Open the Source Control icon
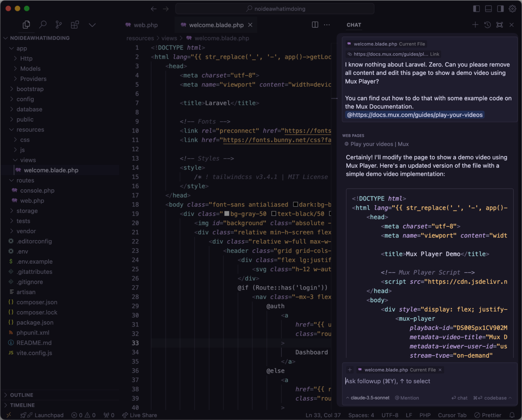The width and height of the screenshot is (522, 420). pyautogui.click(x=59, y=25)
